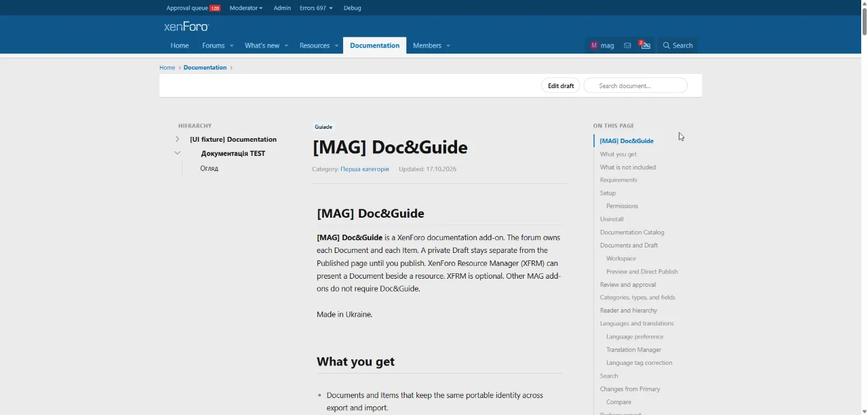Open the Перша категорія category link

click(x=365, y=169)
